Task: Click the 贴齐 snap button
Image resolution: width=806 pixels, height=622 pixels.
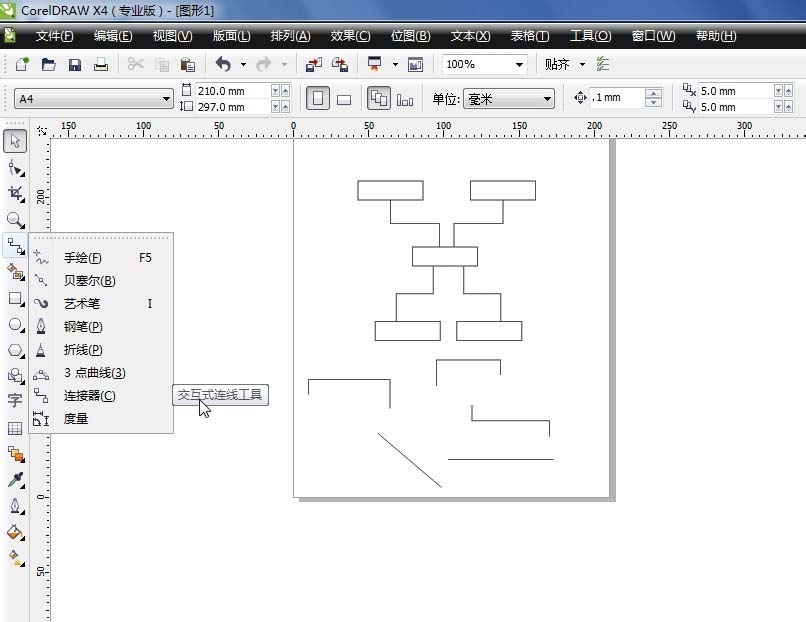Action: click(x=557, y=64)
